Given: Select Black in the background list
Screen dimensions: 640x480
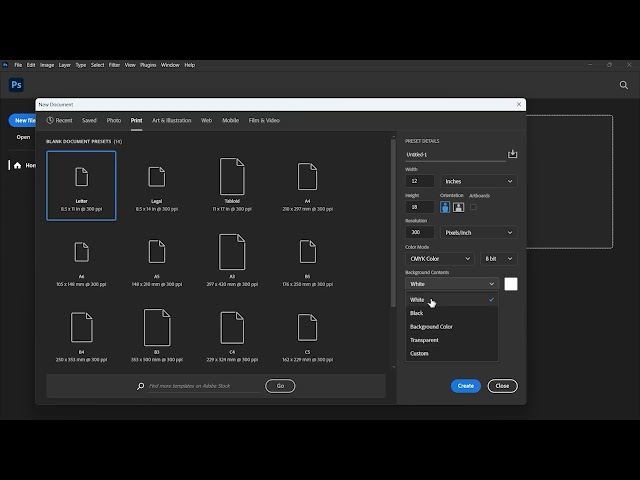Looking at the screenshot, I should [451, 313].
